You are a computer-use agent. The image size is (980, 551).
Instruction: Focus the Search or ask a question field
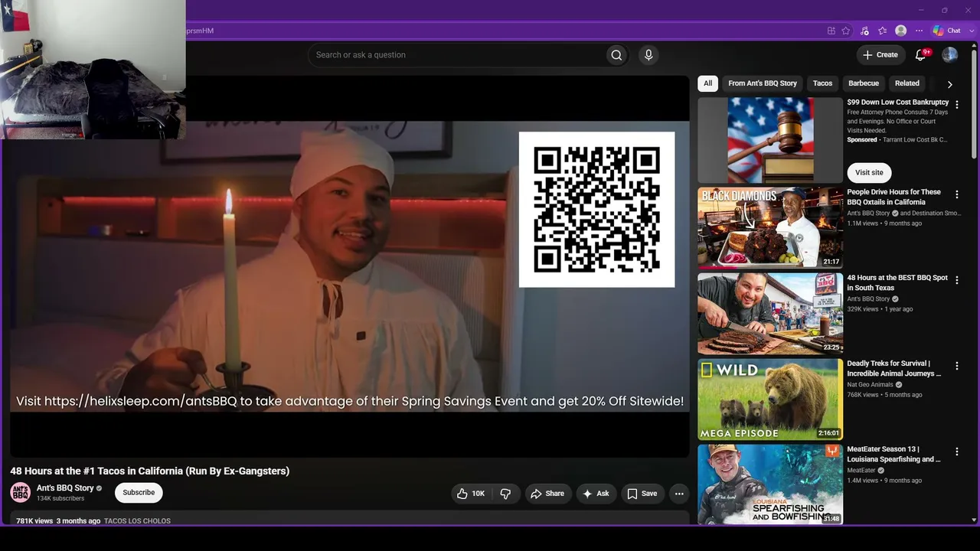pyautogui.click(x=457, y=55)
